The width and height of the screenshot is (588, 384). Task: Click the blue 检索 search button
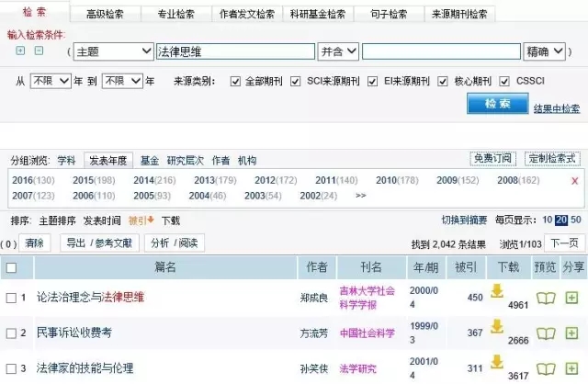point(497,104)
